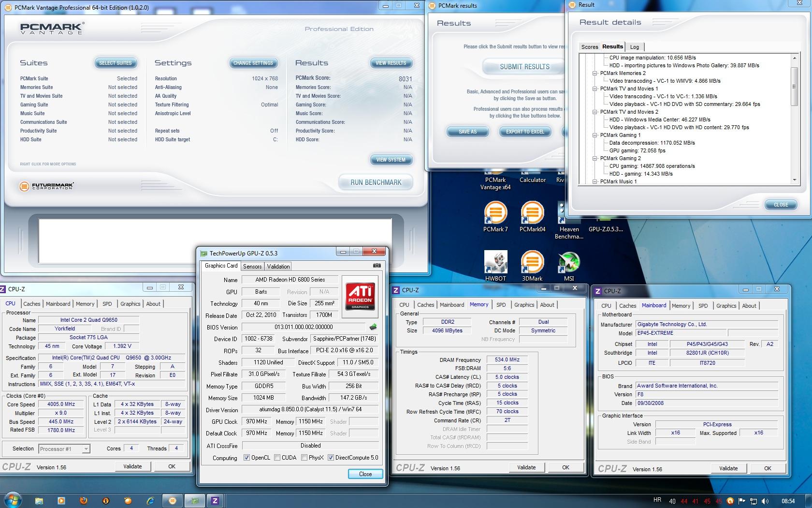Viewport: 812px width, 508px height.
Task: Select the HWBOT desktop shortcut
Action: [x=495, y=266]
